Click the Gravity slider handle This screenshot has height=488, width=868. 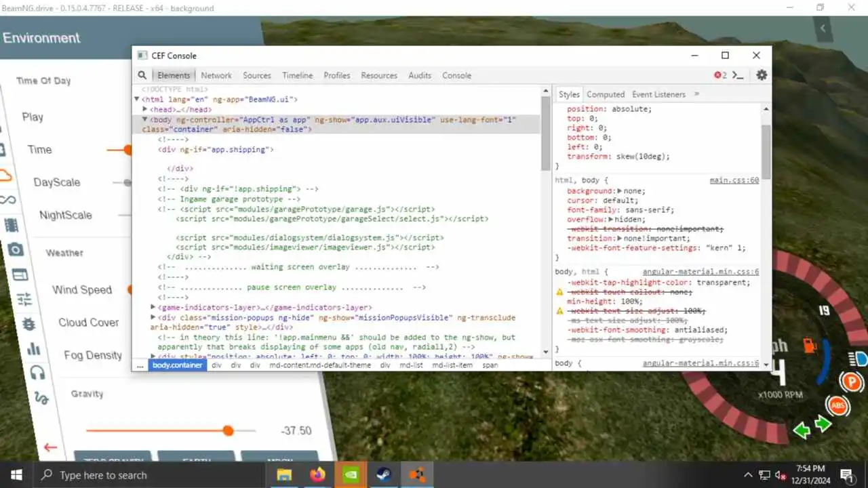(x=228, y=430)
